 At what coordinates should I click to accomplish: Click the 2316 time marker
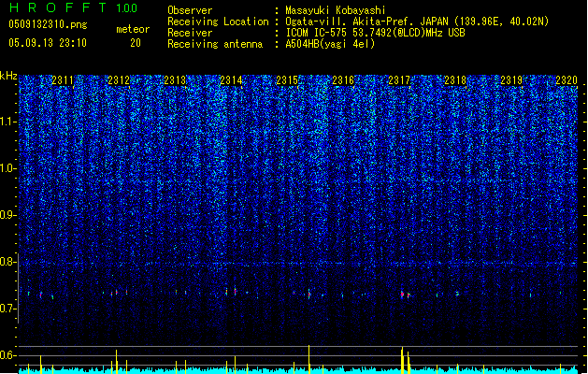[343, 80]
